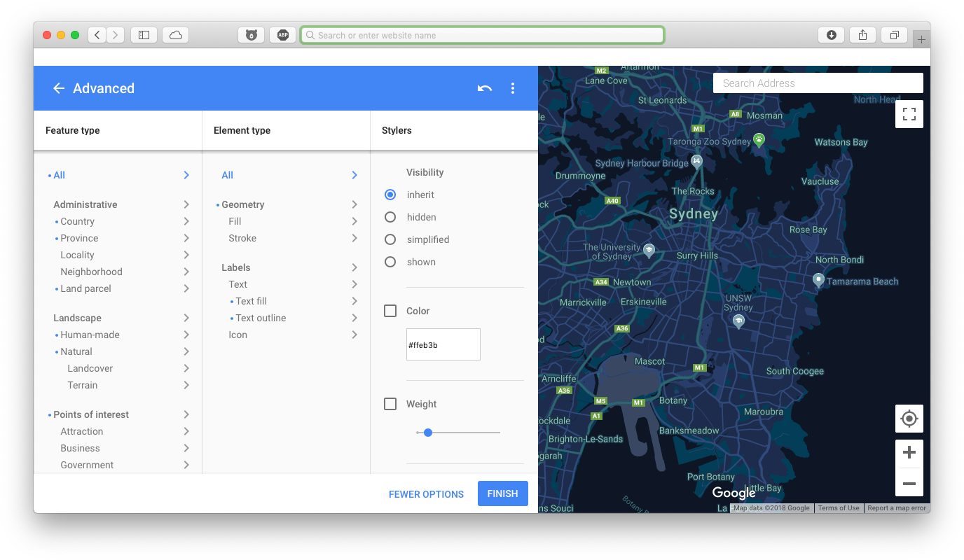The height and width of the screenshot is (560, 964).
Task: Expand the Icon element chevron
Action: click(x=354, y=335)
